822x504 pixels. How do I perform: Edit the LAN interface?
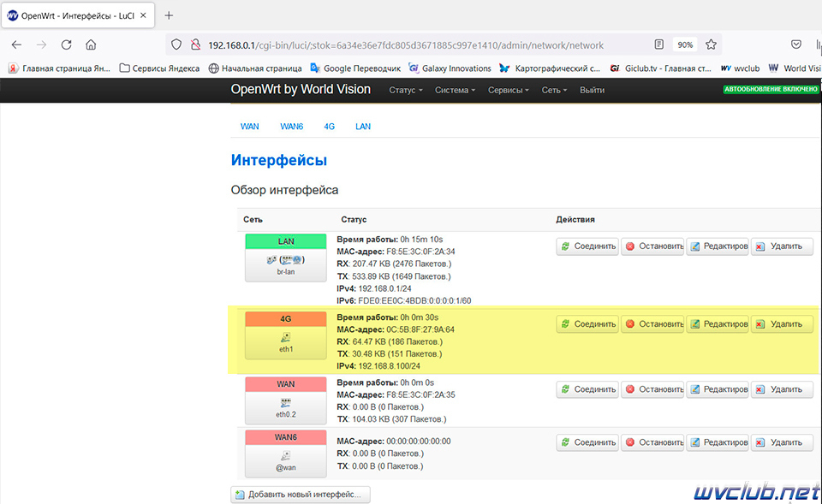click(x=718, y=246)
